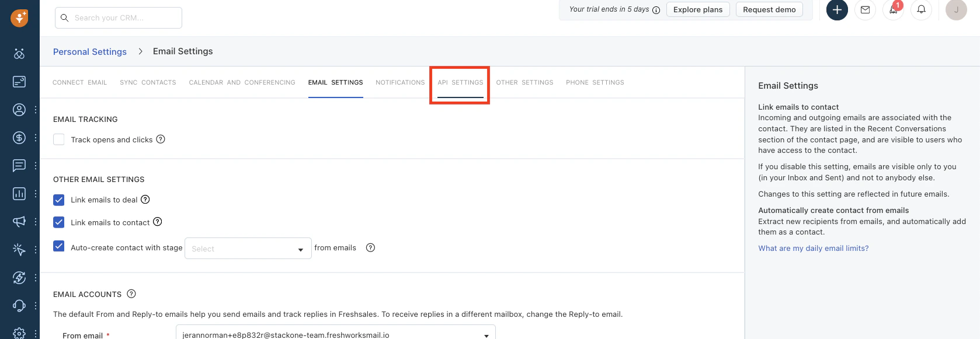This screenshot has width=980, height=339.
Task: Click help icon beside Link emails to deal
Action: (145, 199)
